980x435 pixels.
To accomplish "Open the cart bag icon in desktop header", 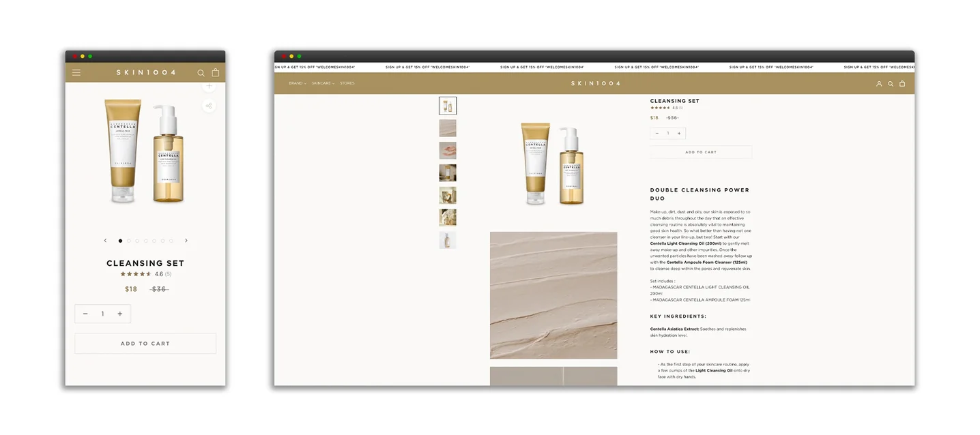I will point(902,84).
